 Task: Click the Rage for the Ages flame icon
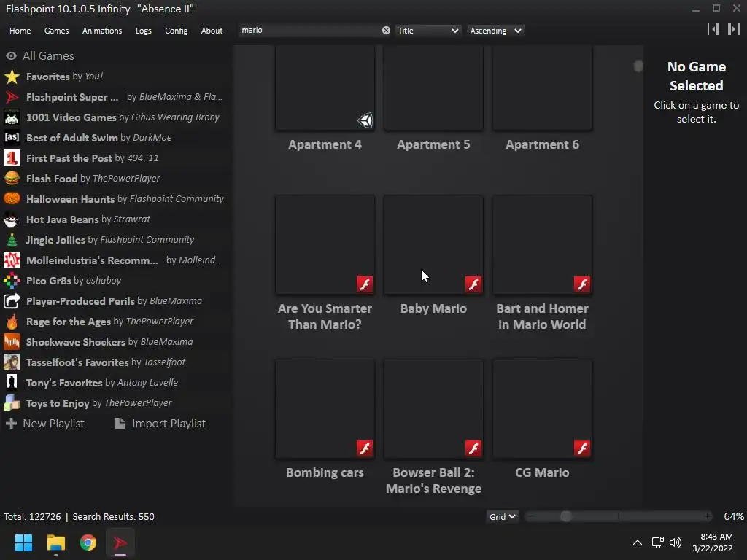click(12, 322)
